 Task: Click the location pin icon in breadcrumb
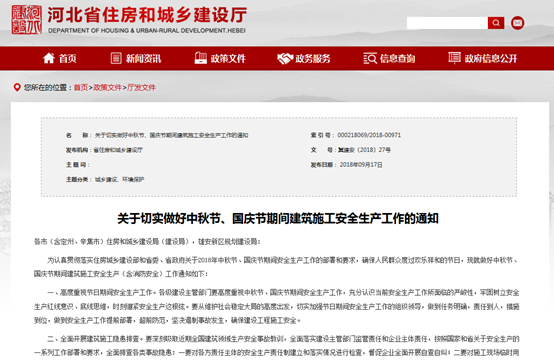tap(17, 87)
